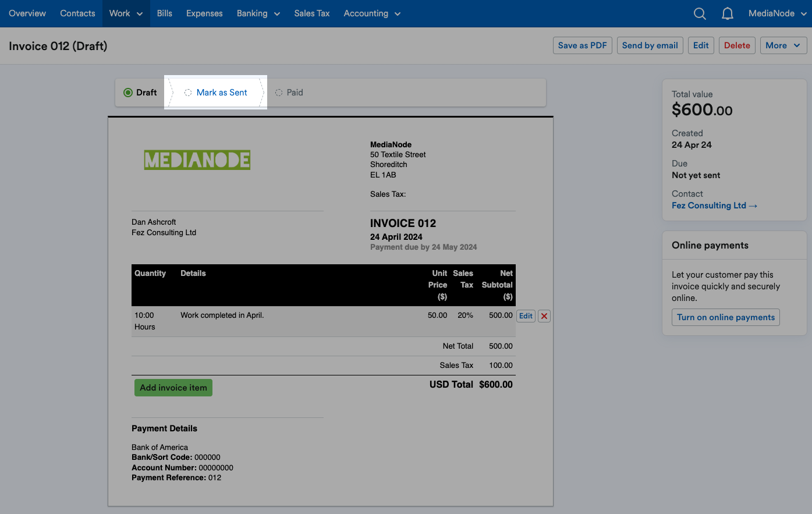Click the Online payments heading

(x=710, y=245)
